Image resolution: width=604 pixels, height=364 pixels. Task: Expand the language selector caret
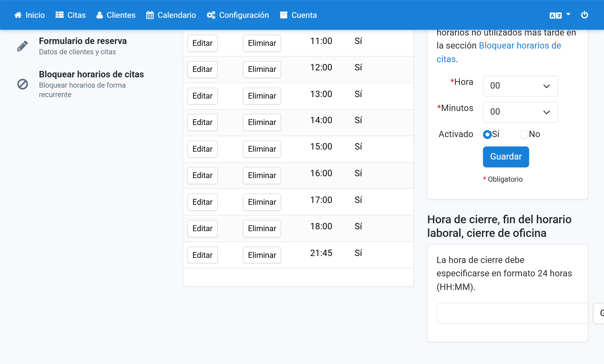click(568, 14)
